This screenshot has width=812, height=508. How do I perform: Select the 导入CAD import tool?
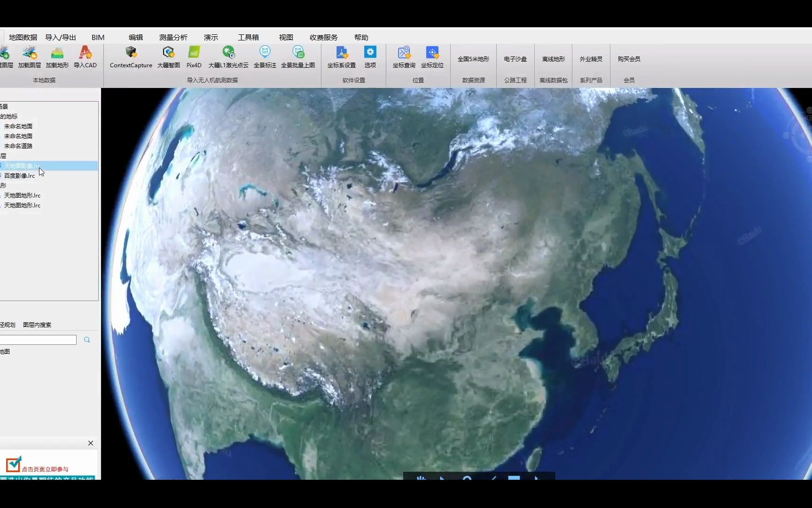[x=85, y=57]
